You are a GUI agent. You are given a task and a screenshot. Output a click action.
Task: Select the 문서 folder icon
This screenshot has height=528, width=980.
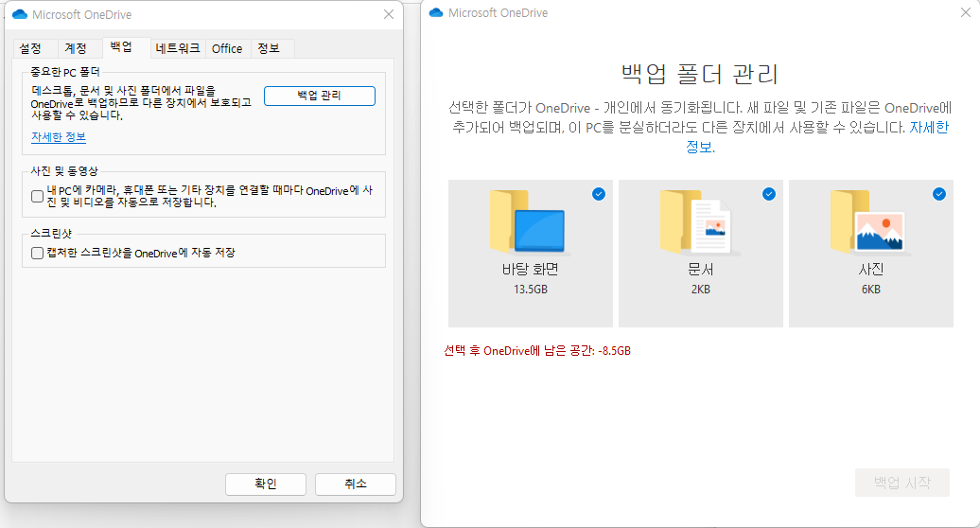pyautogui.click(x=699, y=223)
